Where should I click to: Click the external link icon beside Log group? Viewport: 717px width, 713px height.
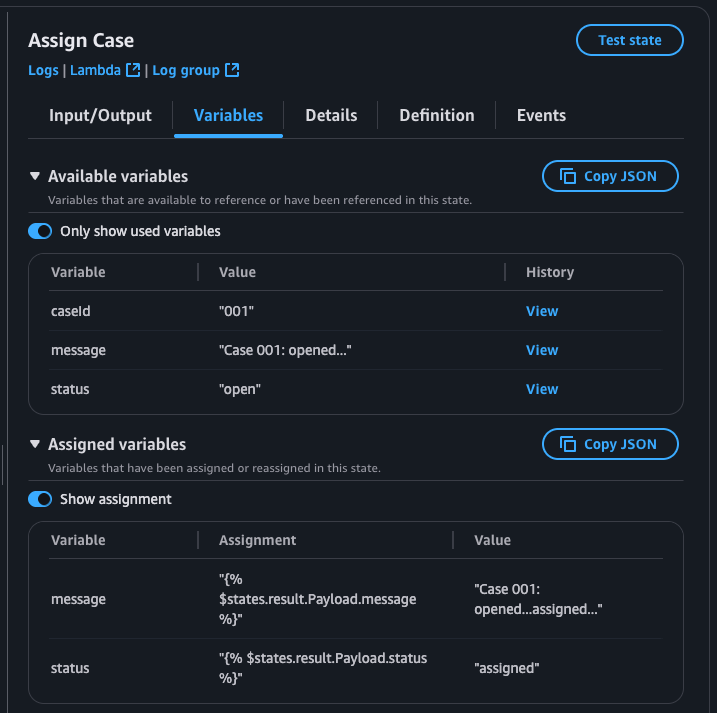(x=232, y=70)
